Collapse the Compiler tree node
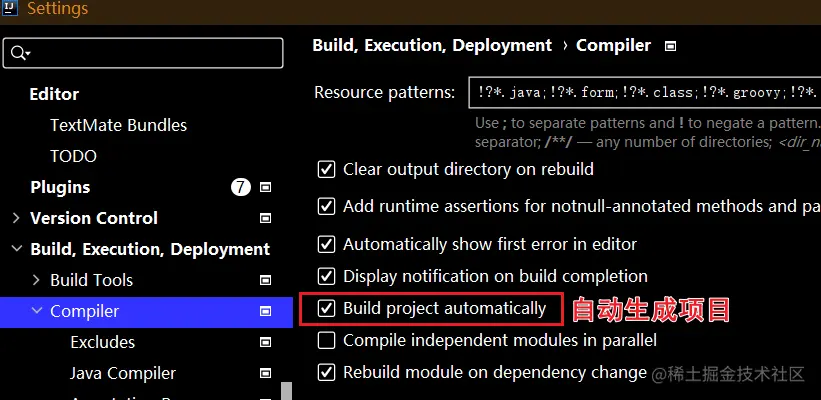 pos(37,311)
